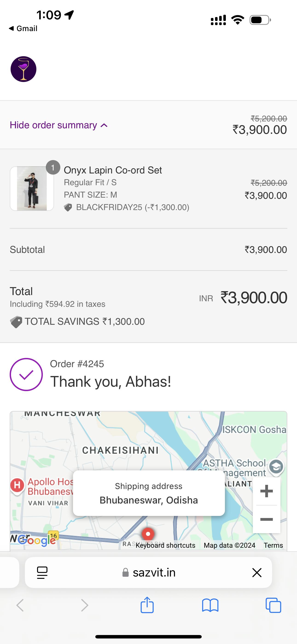Image resolution: width=297 pixels, height=644 pixels.
Task: Open map Keyboard shortcuts
Action: coord(165,545)
